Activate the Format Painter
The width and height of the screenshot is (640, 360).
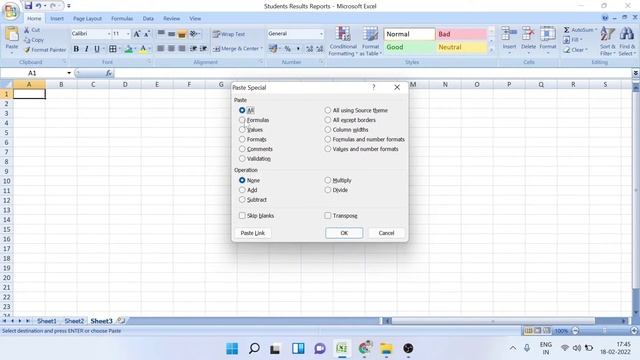point(45,50)
